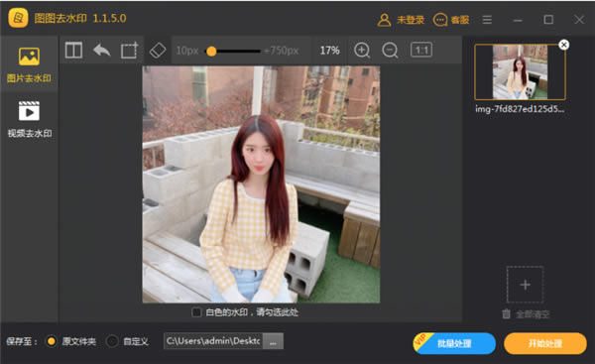Click 开始处理 to start processing
The image size is (595, 364).
coord(544,343)
